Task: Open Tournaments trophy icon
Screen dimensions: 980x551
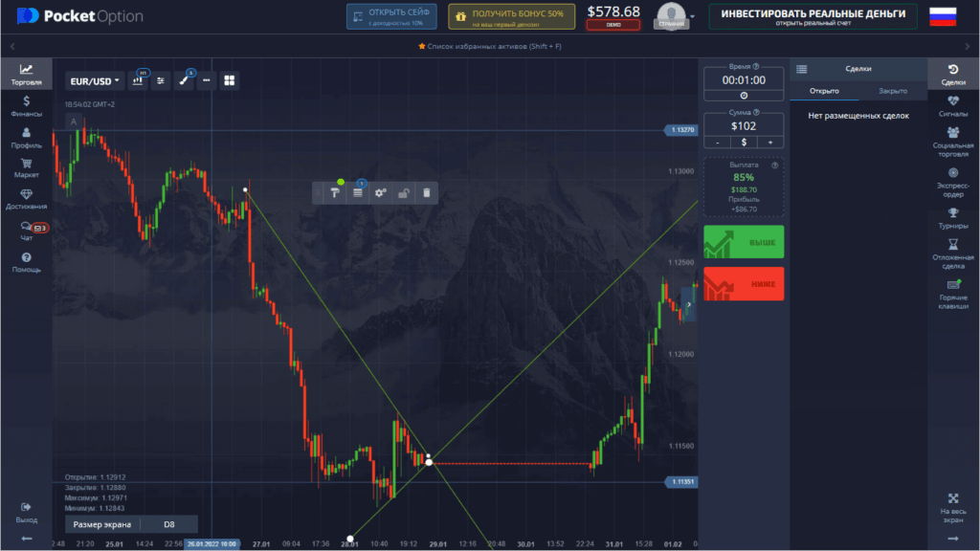Action: (x=952, y=218)
